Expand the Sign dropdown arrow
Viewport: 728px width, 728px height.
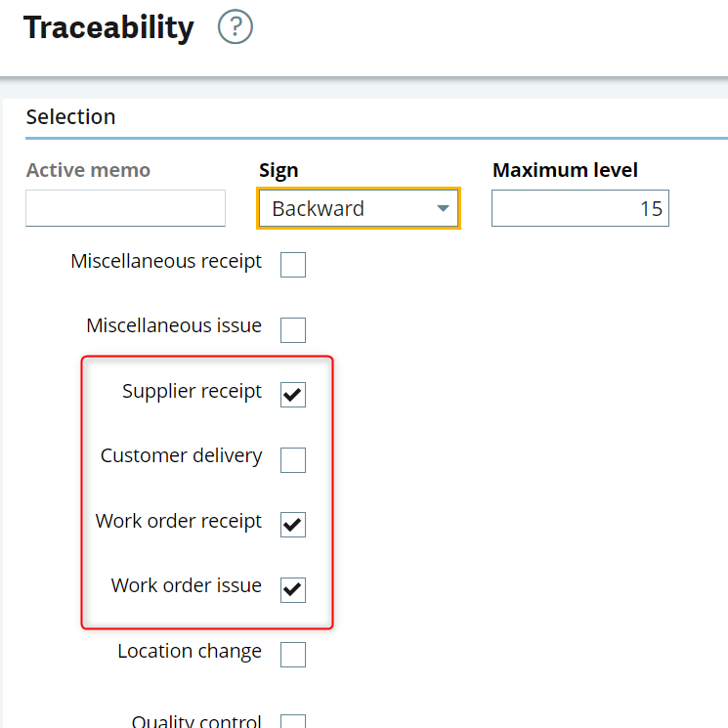[x=443, y=208]
